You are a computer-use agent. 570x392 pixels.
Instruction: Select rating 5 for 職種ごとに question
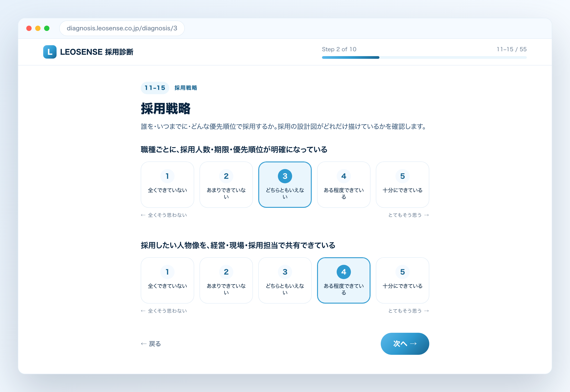pyautogui.click(x=402, y=184)
